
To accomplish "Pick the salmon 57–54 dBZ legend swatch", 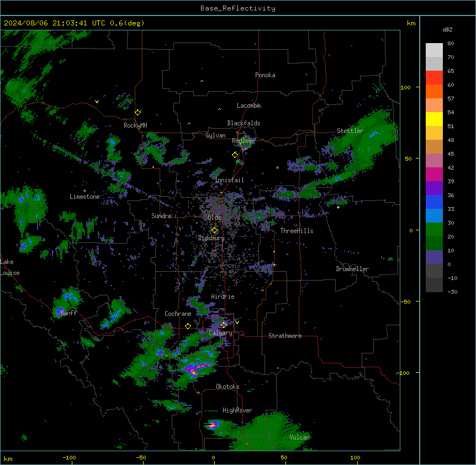I will coord(434,105).
